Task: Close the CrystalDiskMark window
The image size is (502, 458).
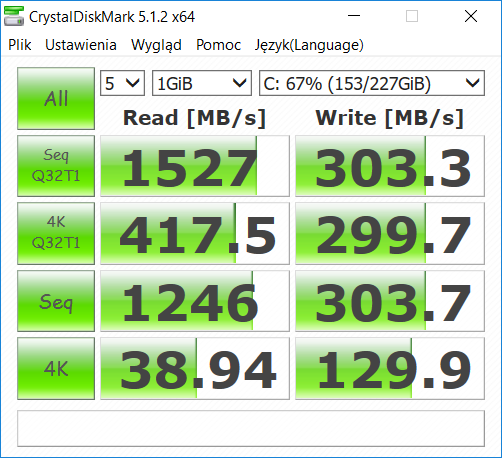Action: [471, 16]
